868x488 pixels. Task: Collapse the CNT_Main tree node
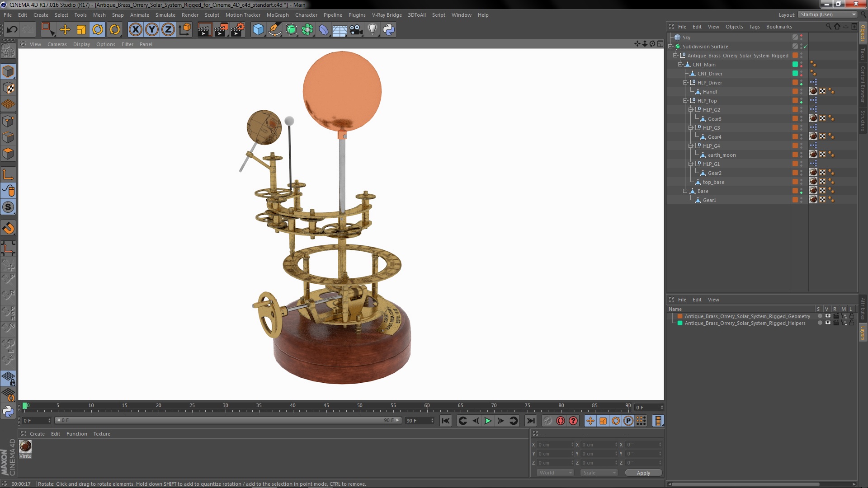click(x=680, y=65)
